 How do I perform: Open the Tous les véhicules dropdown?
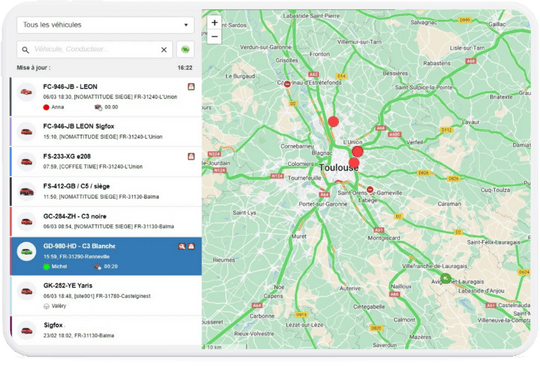click(x=105, y=25)
